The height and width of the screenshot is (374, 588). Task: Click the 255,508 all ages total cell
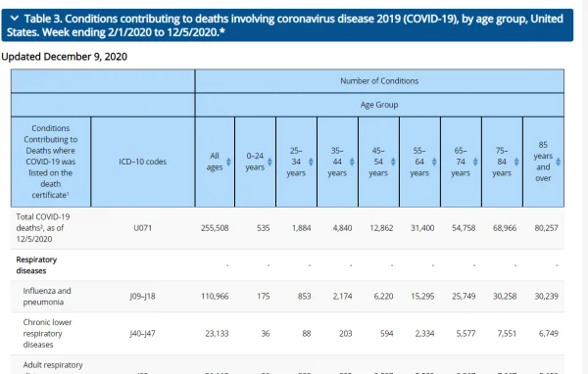[x=215, y=228]
